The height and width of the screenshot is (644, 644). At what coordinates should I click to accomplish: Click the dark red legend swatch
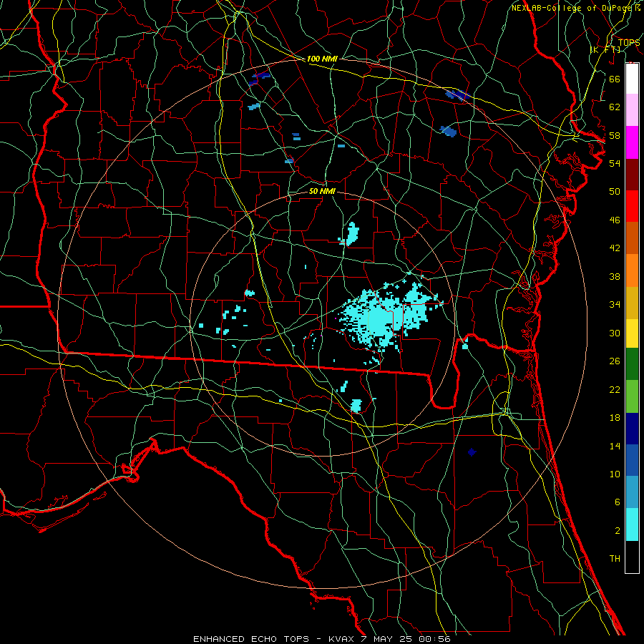632,175
